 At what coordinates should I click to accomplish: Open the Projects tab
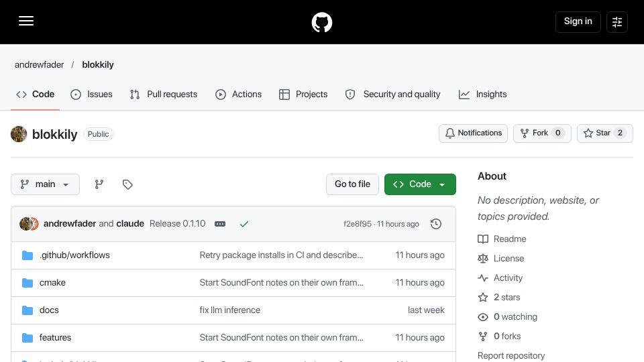pos(303,95)
